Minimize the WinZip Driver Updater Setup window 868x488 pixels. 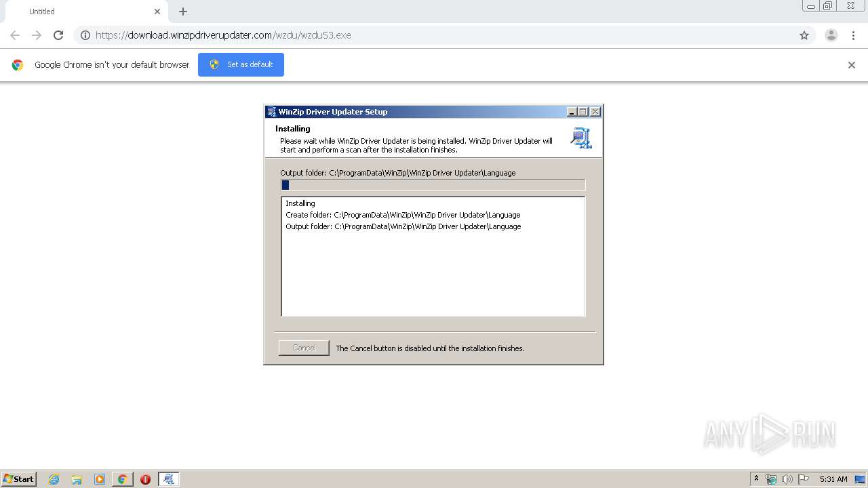click(572, 112)
